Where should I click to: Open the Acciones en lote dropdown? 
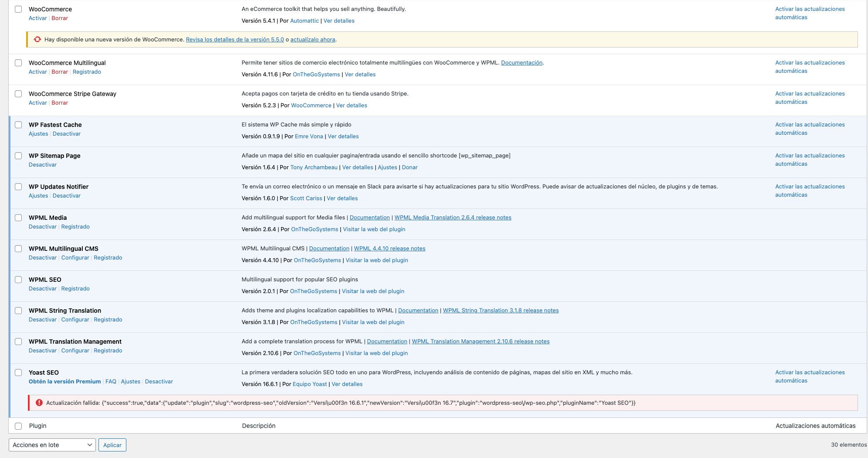click(52, 445)
